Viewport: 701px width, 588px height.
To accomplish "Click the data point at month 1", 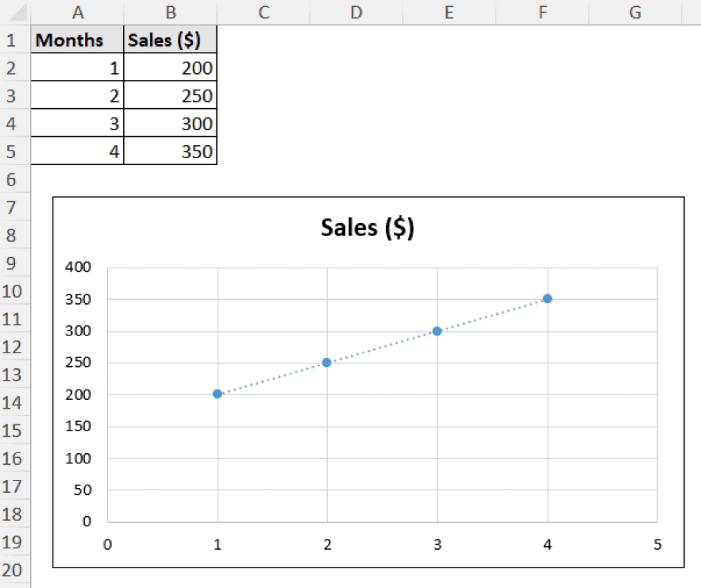I will (217, 394).
